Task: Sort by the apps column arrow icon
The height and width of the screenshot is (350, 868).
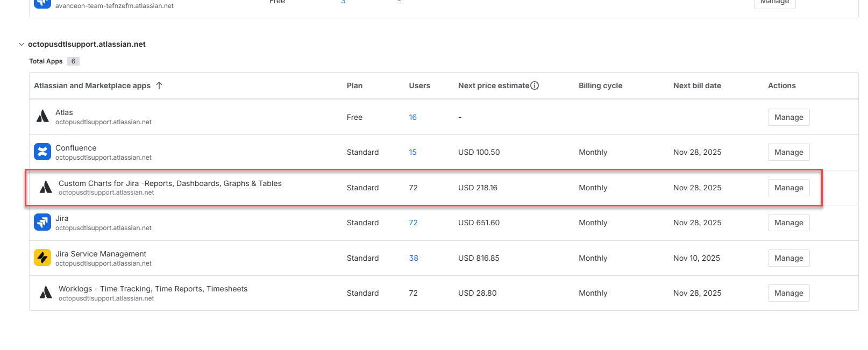Action: 159,85
